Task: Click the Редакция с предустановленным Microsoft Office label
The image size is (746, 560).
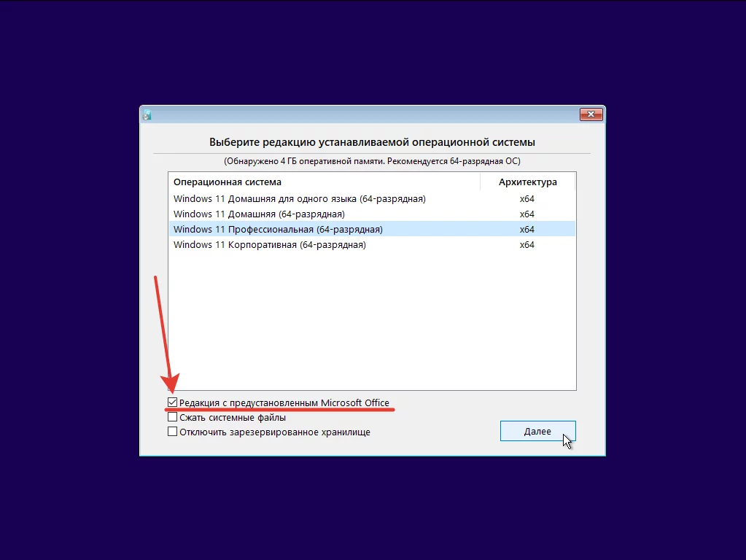Action: click(x=284, y=403)
